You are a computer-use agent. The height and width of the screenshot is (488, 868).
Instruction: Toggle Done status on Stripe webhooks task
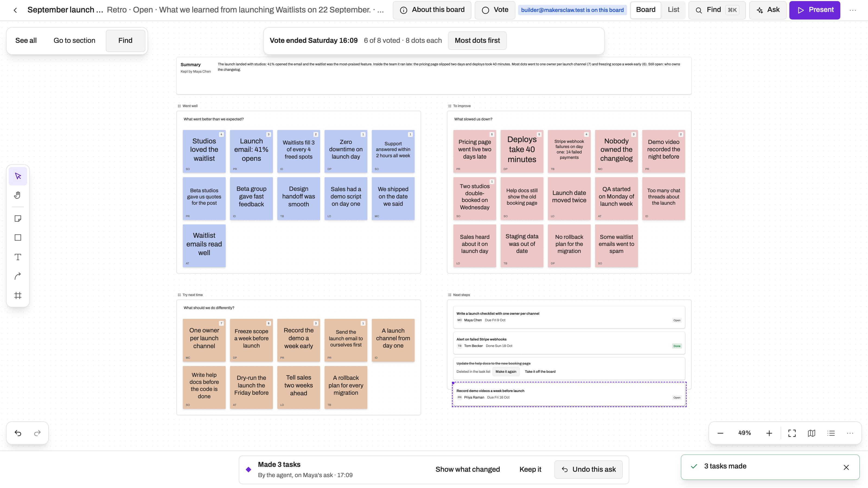click(x=676, y=346)
